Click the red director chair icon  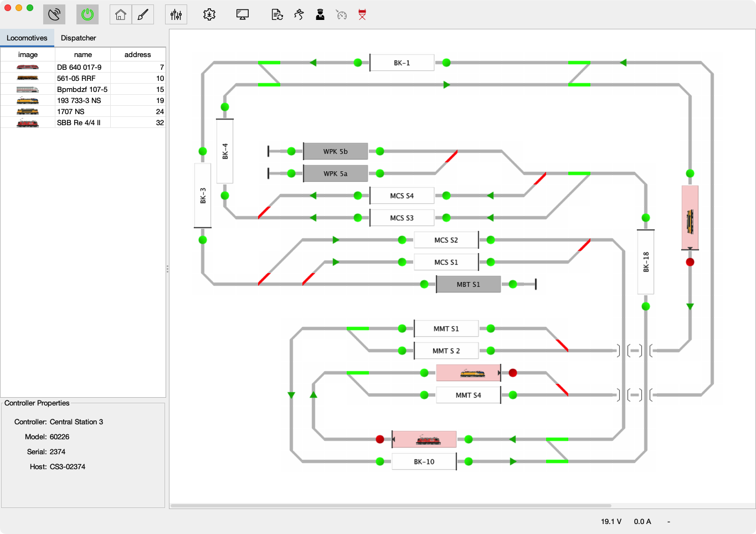coord(362,14)
